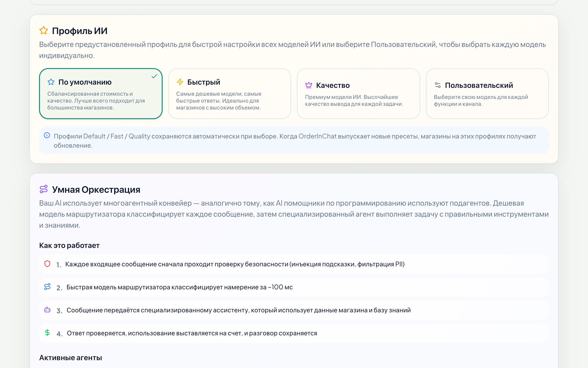The height and width of the screenshot is (368, 588).
Task: Click the blue router icon in step 2
Action: pos(47,287)
